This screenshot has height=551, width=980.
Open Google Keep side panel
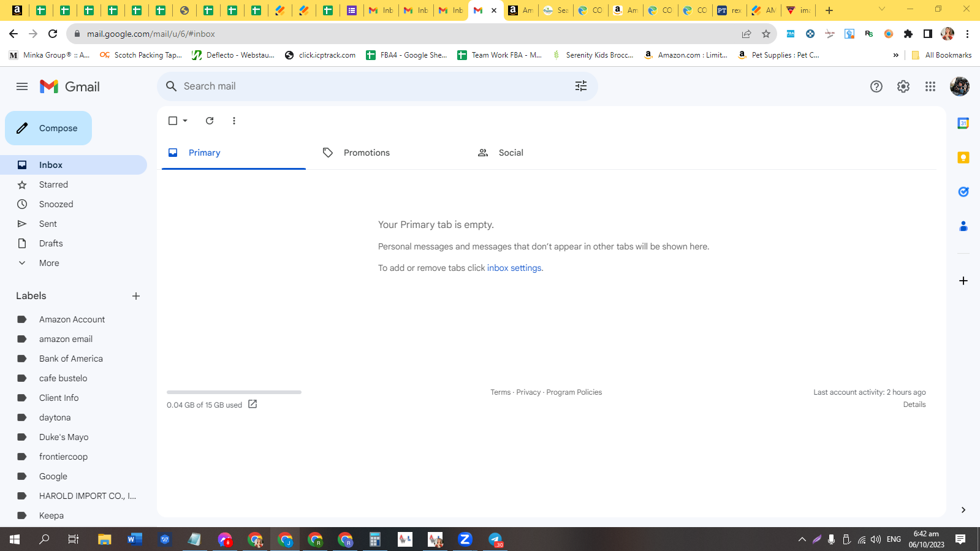[x=963, y=158]
